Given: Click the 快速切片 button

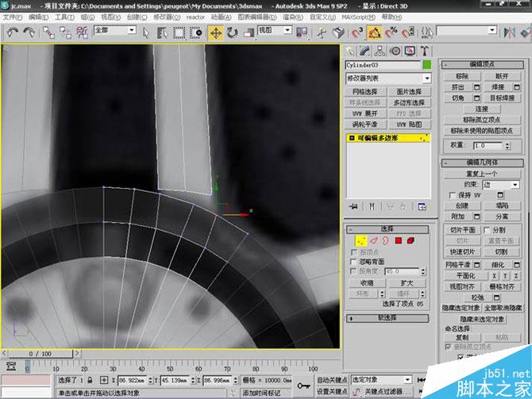Looking at the screenshot, I should click(x=462, y=251).
